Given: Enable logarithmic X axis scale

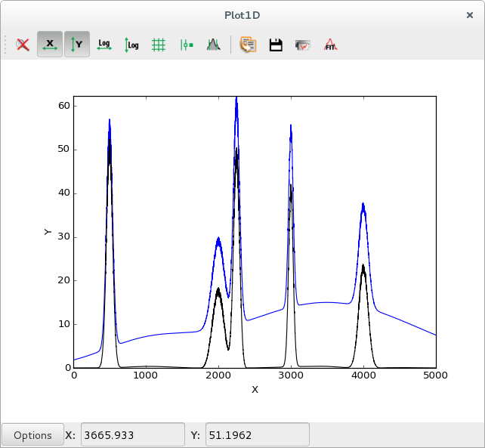Looking at the screenshot, I should pos(104,45).
